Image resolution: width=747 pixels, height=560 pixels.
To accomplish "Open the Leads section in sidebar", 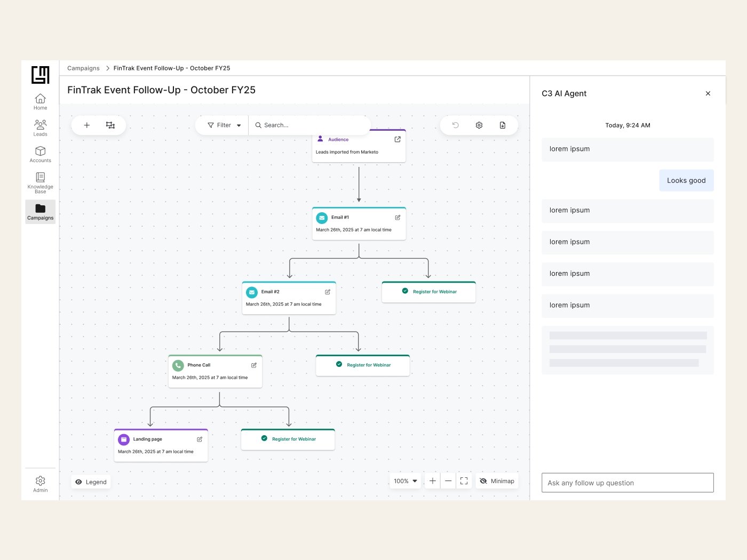I will pos(41,128).
